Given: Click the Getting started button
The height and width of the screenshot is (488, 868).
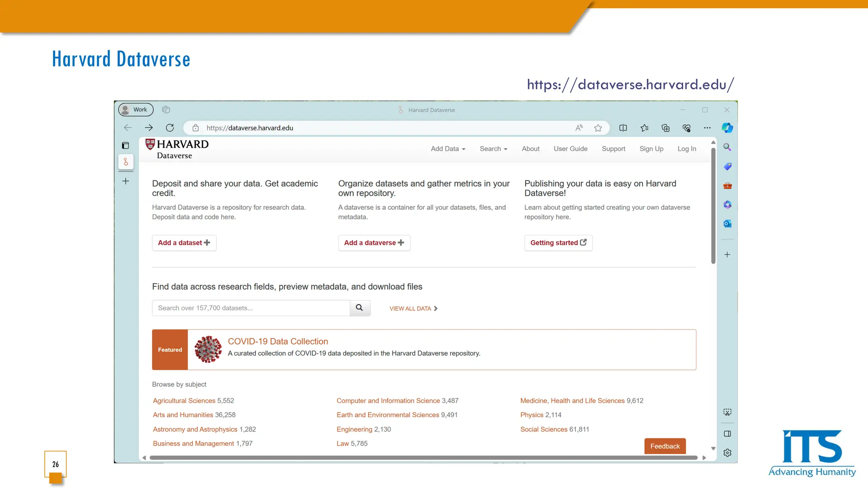Looking at the screenshot, I should 558,243.
